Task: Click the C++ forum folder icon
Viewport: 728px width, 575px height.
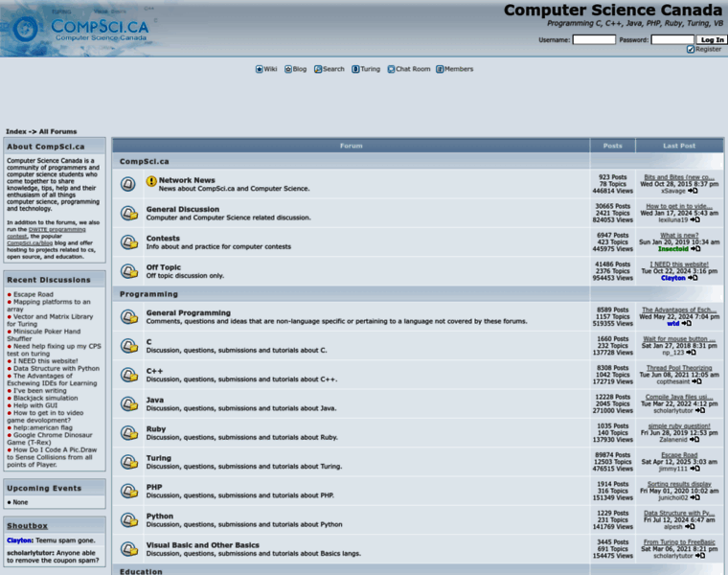Action: coord(129,375)
